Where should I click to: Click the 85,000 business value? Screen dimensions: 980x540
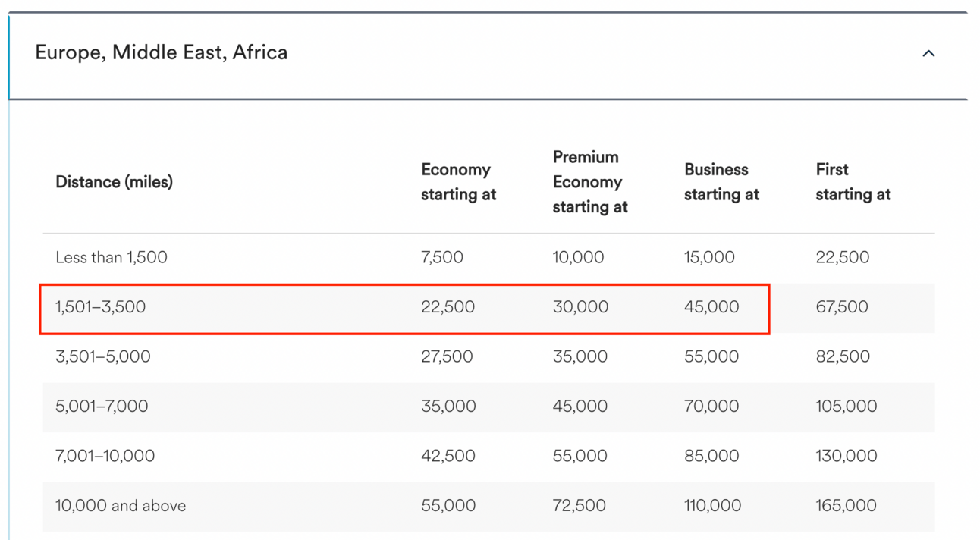pyautogui.click(x=711, y=456)
